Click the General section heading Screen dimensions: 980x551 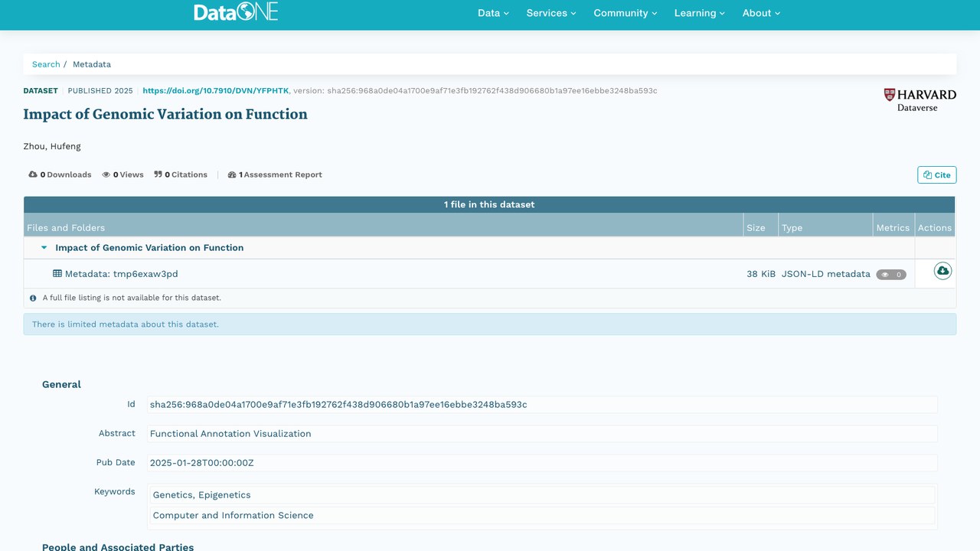[x=61, y=384]
